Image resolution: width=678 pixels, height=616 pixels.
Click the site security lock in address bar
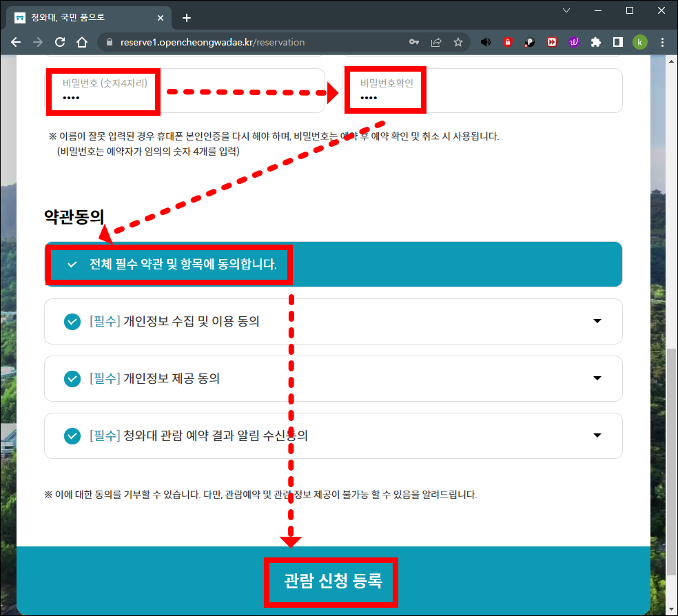click(x=110, y=41)
